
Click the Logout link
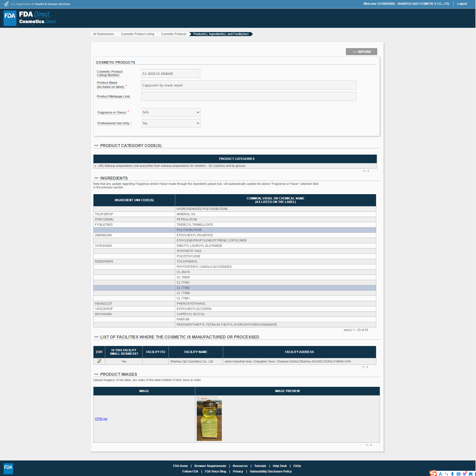coord(462,4)
